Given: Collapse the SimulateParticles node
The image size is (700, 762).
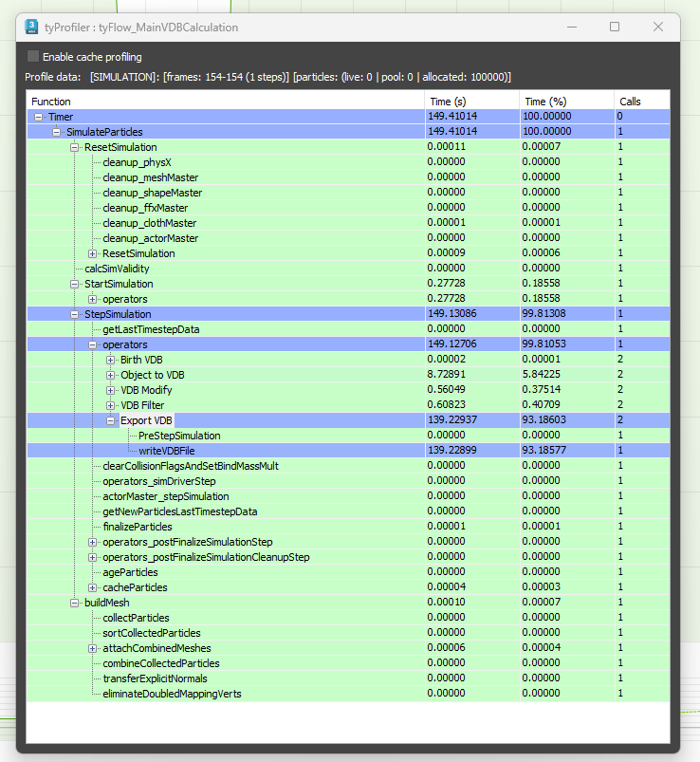Looking at the screenshot, I should click(57, 132).
